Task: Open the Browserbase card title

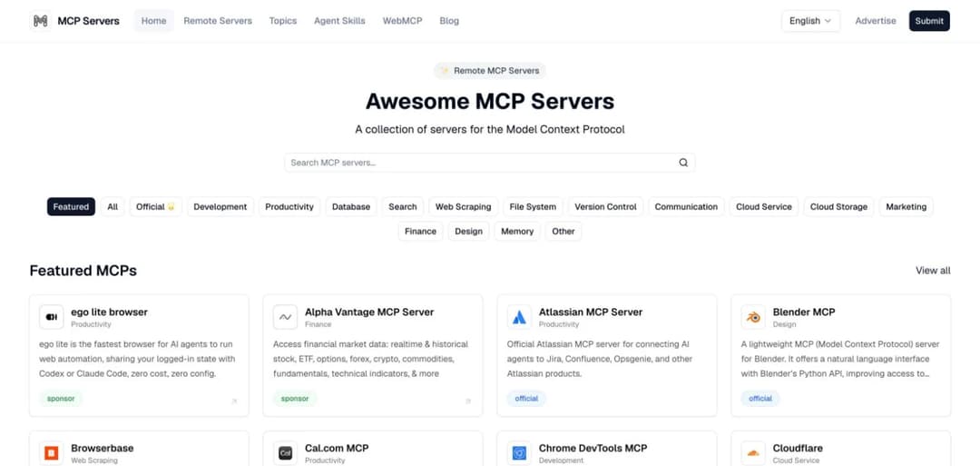Action: [x=102, y=449]
